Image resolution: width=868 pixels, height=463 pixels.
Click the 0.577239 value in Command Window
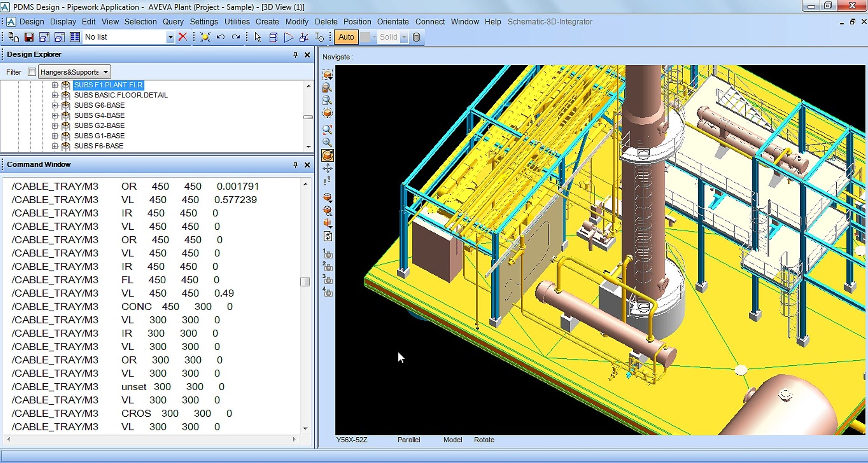click(x=236, y=200)
